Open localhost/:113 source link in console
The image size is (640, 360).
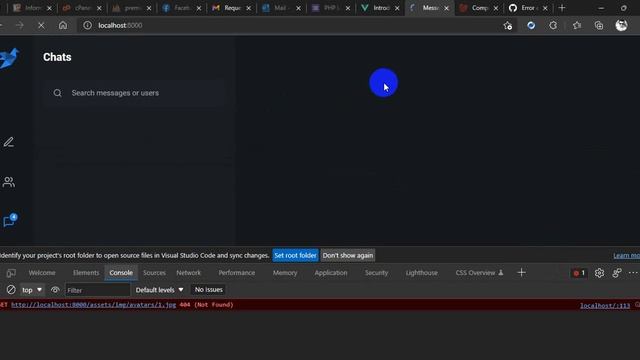pyautogui.click(x=605, y=305)
